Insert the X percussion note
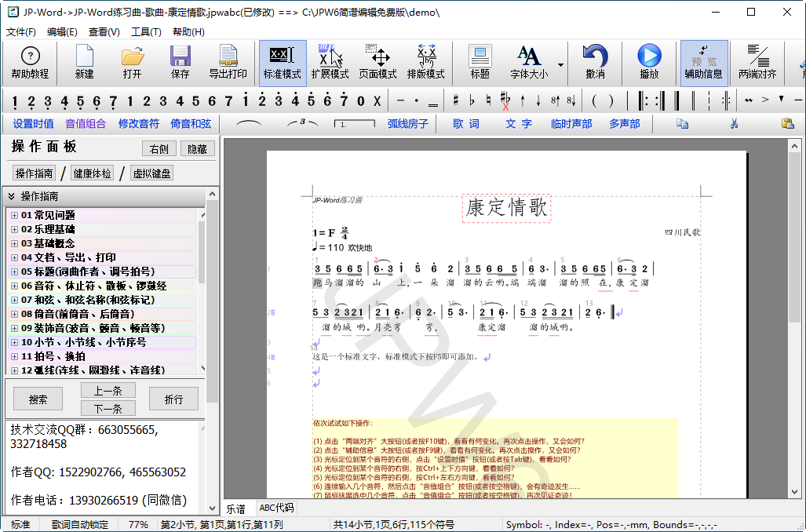This screenshot has width=806, height=532. tap(377, 100)
